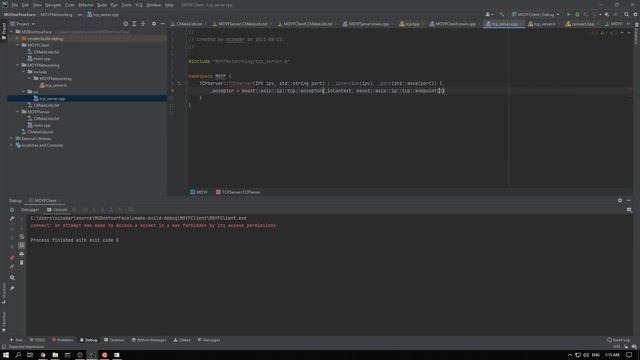Collapse the include folder
This screenshot has width=640, height=360.
23,72
